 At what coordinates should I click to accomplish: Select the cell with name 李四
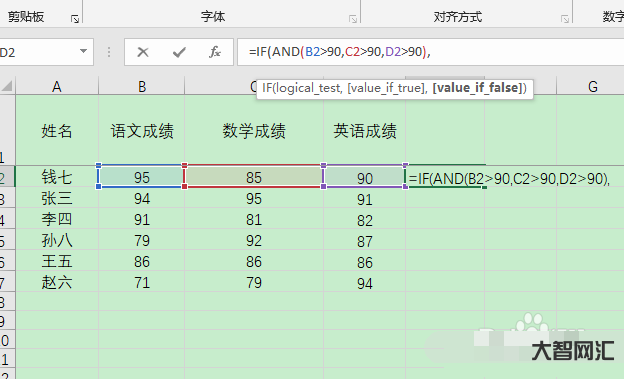coord(57,219)
